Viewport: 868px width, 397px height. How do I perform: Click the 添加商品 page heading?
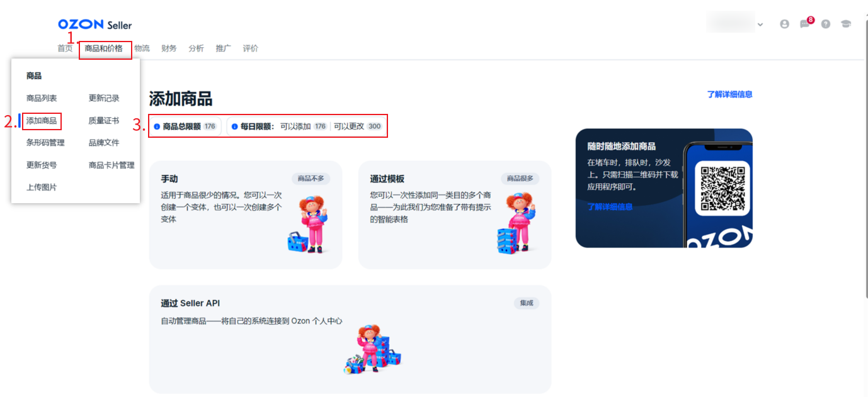pyautogui.click(x=181, y=99)
